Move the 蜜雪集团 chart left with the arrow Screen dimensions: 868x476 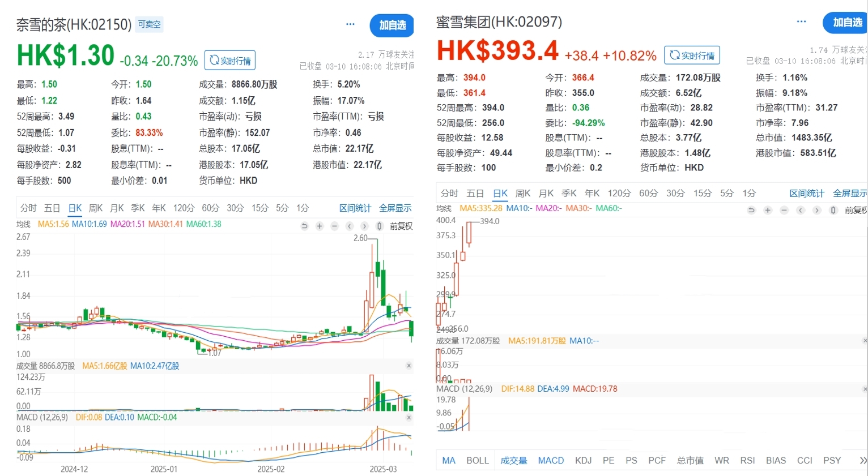pos(801,210)
